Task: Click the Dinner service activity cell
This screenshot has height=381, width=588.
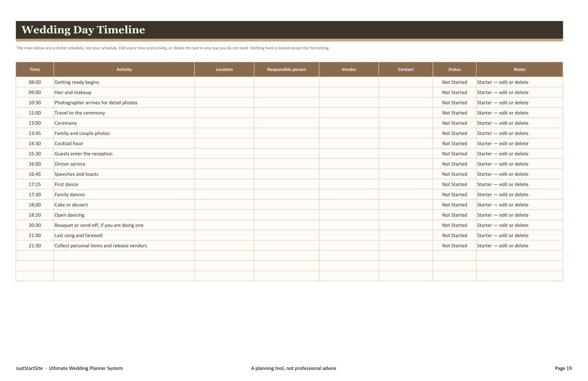Action: 124,164
